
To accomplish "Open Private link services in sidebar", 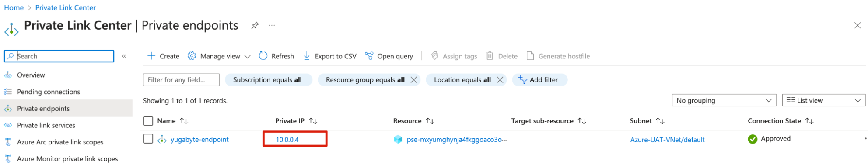I will tap(46, 125).
